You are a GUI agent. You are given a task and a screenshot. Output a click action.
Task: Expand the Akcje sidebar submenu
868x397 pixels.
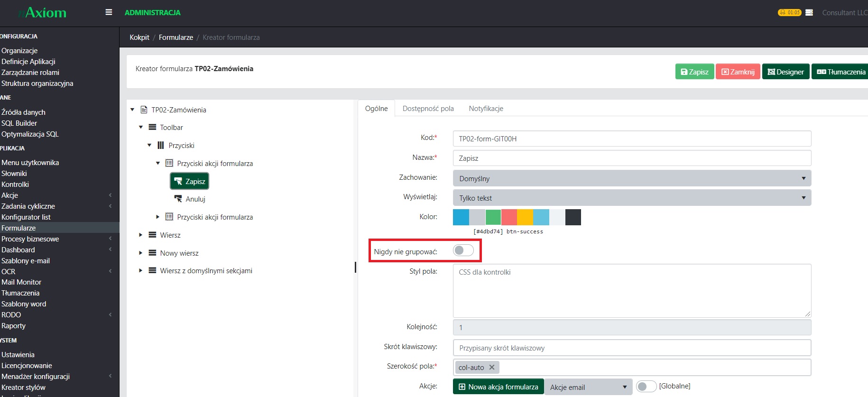110,195
